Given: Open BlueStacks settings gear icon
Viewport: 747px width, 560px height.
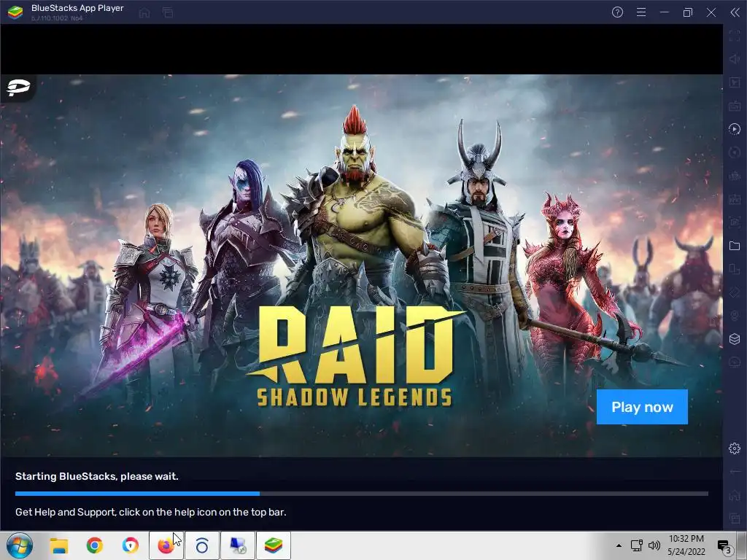Looking at the screenshot, I should pyautogui.click(x=735, y=448).
